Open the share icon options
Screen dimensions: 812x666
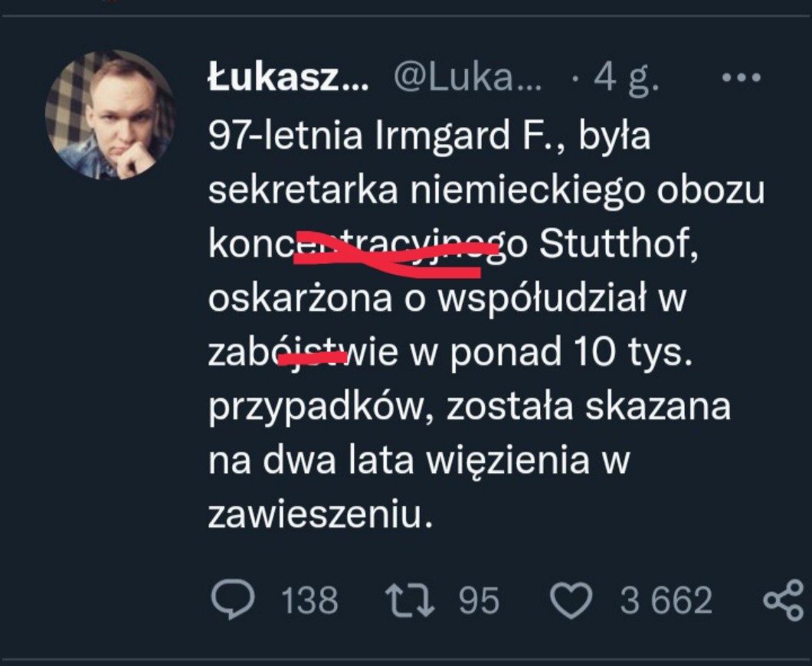pos(783,599)
